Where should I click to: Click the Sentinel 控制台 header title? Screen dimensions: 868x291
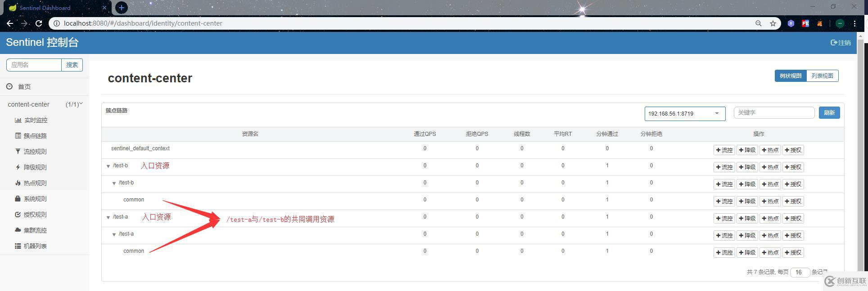(x=42, y=42)
